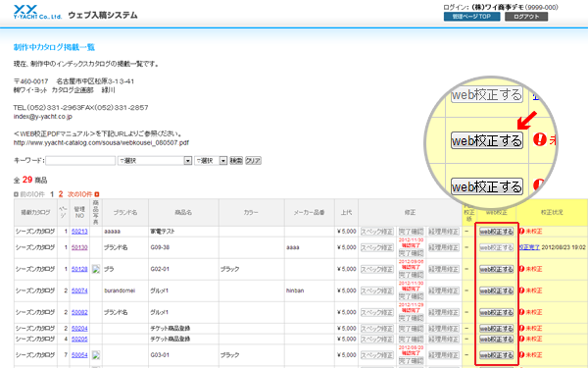Go to page 1 of the list
Image resolution: width=588 pixels, height=368 pixels.
(x=52, y=194)
